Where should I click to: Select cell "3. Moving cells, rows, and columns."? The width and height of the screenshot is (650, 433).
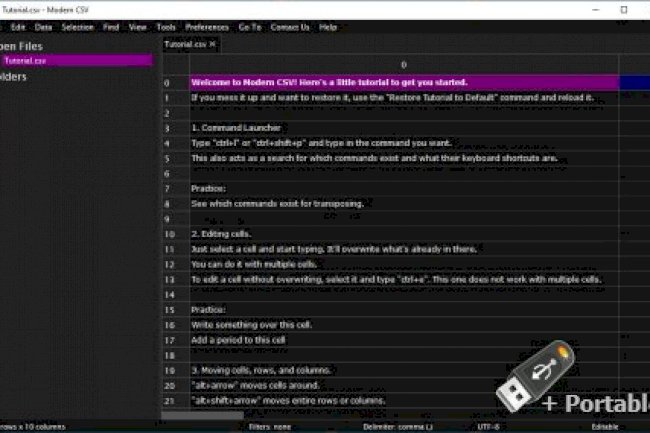pos(404,370)
